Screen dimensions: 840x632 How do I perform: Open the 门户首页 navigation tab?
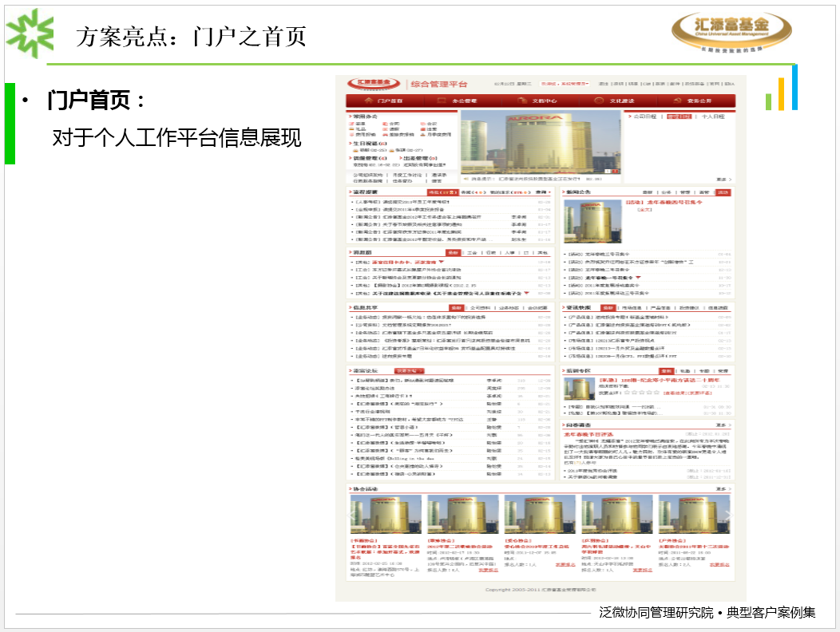[x=384, y=101]
